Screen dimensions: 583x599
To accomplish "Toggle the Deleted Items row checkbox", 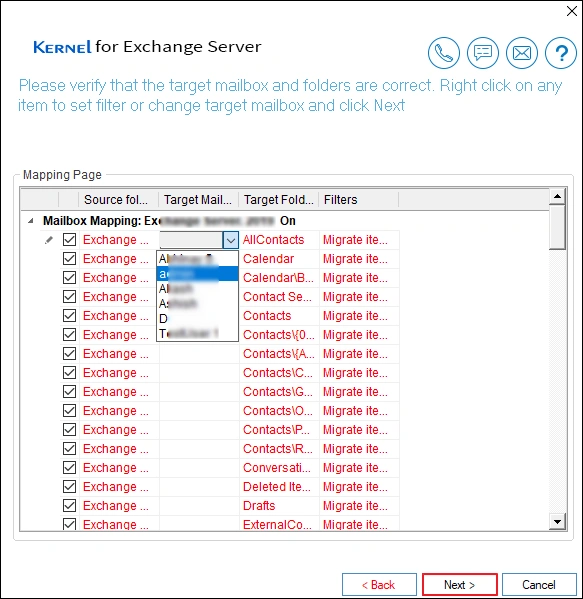I will point(70,486).
